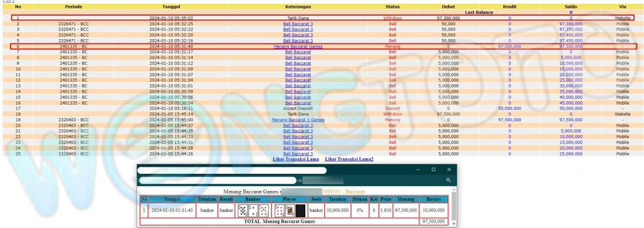The image size is (644, 228).
Task: Open Beli Baccarat link in row 16
Action: tap(298, 103)
